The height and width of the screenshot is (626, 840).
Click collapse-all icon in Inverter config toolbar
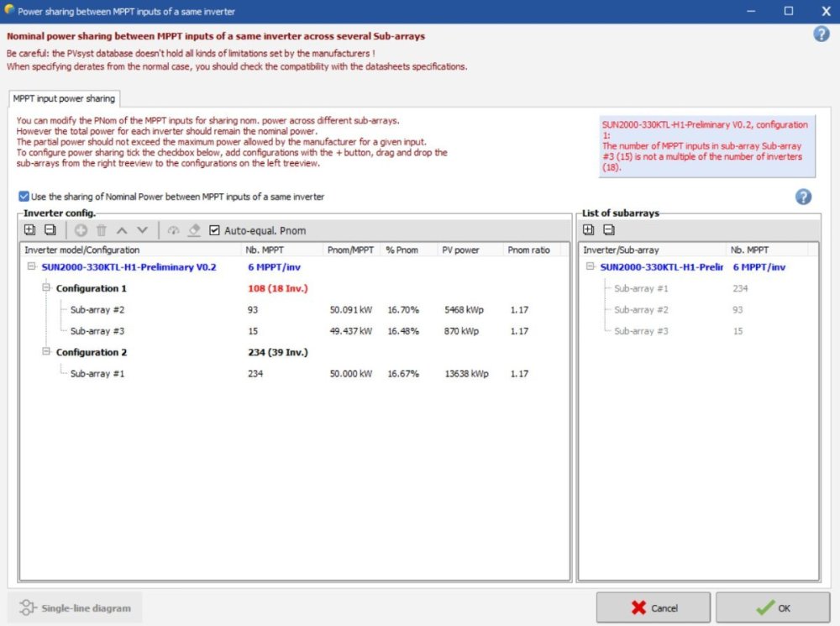(50, 230)
